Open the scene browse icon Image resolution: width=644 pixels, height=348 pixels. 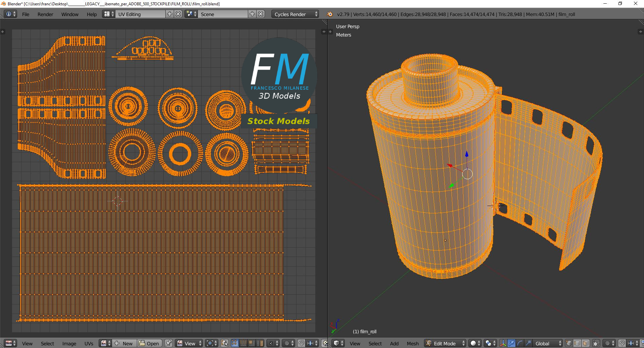tap(191, 14)
